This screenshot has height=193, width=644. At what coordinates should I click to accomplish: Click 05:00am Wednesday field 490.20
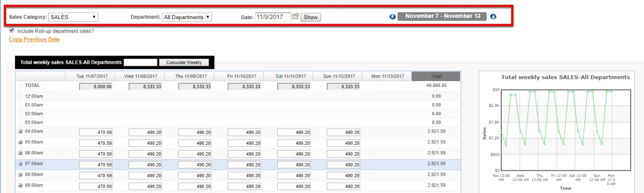pos(145,143)
